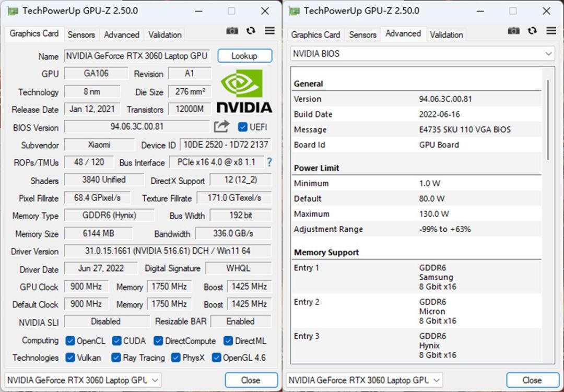Toggle the PhysX checkbox

(176, 358)
